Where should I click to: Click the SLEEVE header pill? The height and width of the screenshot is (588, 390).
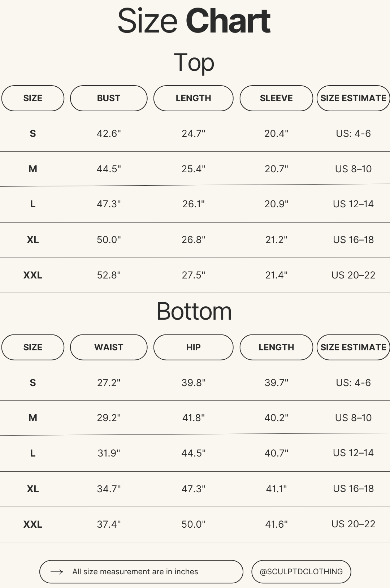(276, 98)
